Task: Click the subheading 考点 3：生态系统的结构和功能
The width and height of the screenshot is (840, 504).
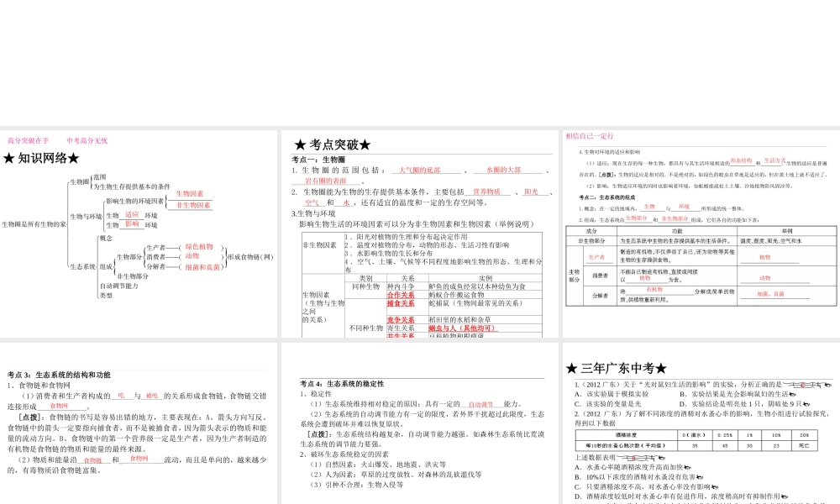Action: point(59,375)
